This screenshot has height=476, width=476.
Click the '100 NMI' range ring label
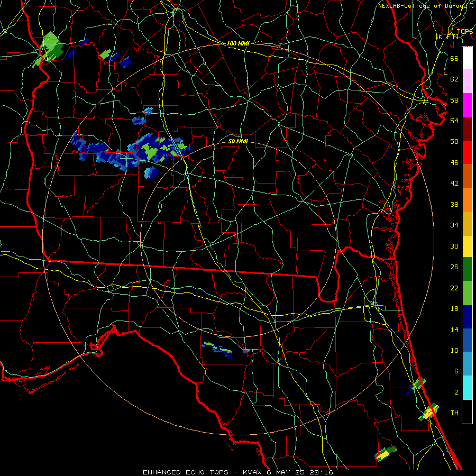click(238, 44)
